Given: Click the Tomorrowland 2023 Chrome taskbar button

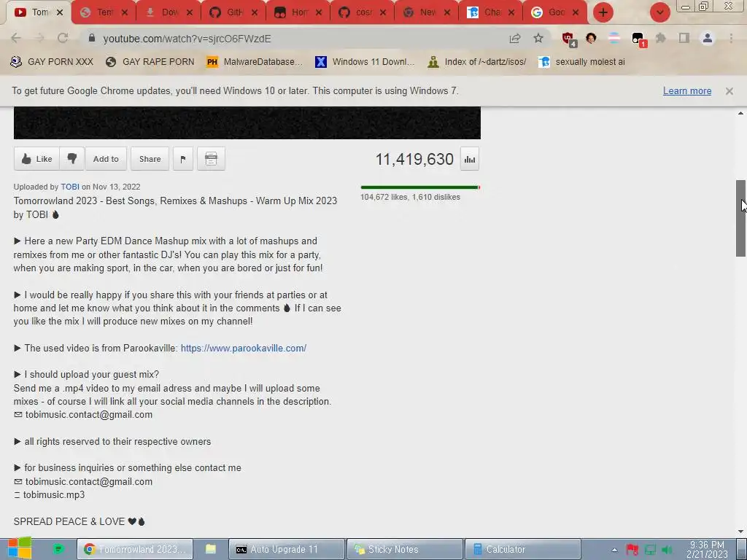Looking at the screenshot, I should pos(135,550).
